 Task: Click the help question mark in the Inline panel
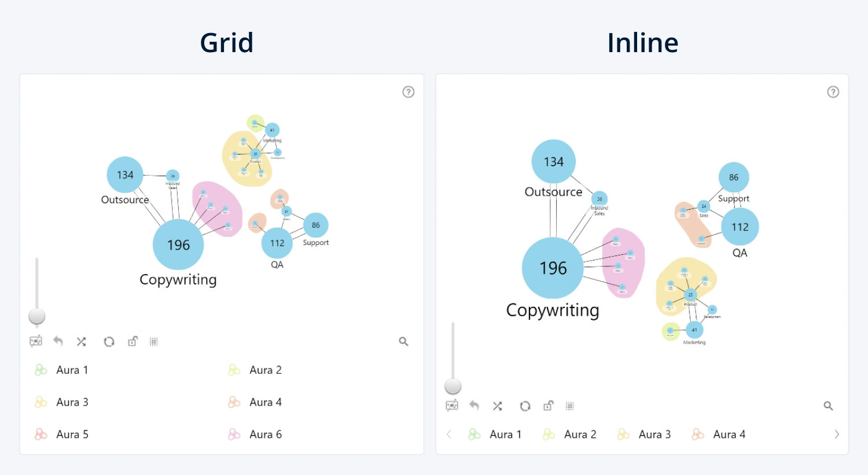(833, 92)
